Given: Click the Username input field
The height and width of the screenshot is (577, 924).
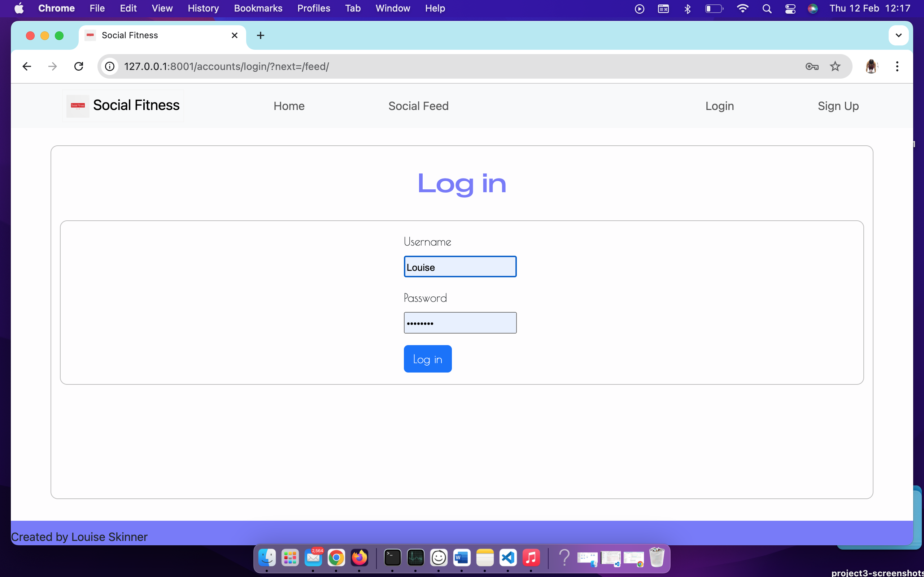Looking at the screenshot, I should (460, 267).
